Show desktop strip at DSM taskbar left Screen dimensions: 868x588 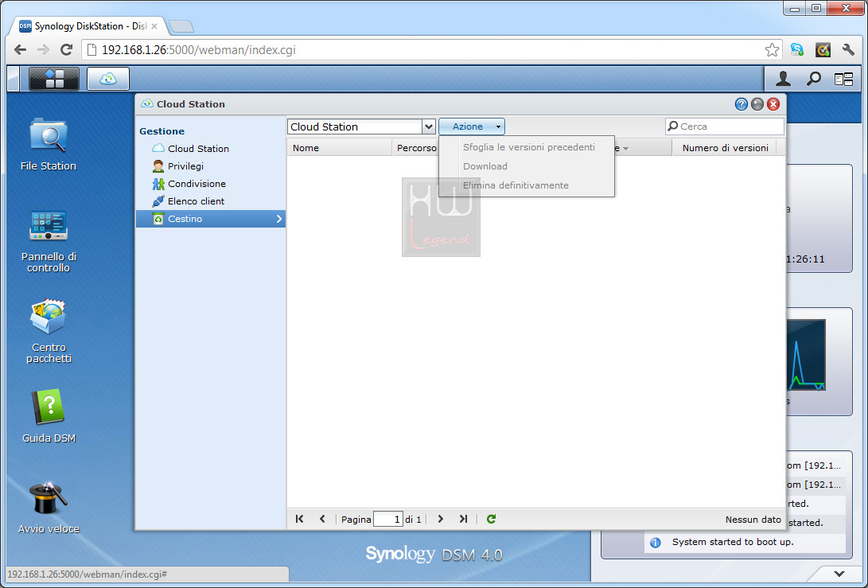point(14,79)
